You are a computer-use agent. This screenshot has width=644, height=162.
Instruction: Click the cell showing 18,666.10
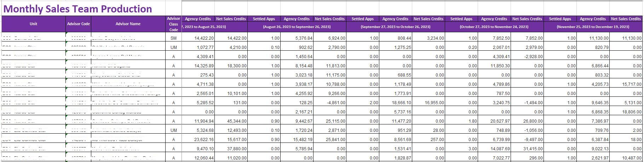tap(397, 102)
